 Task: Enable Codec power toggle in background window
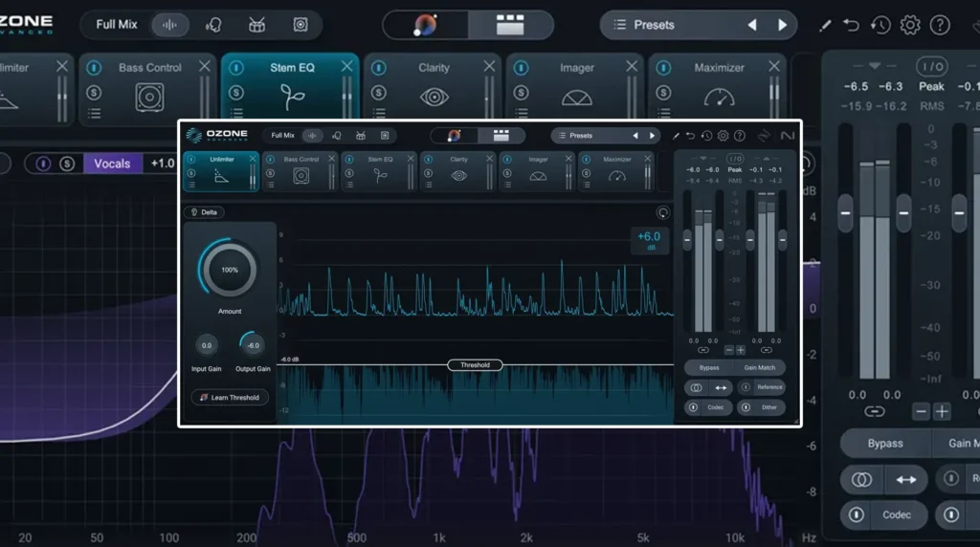point(857,514)
